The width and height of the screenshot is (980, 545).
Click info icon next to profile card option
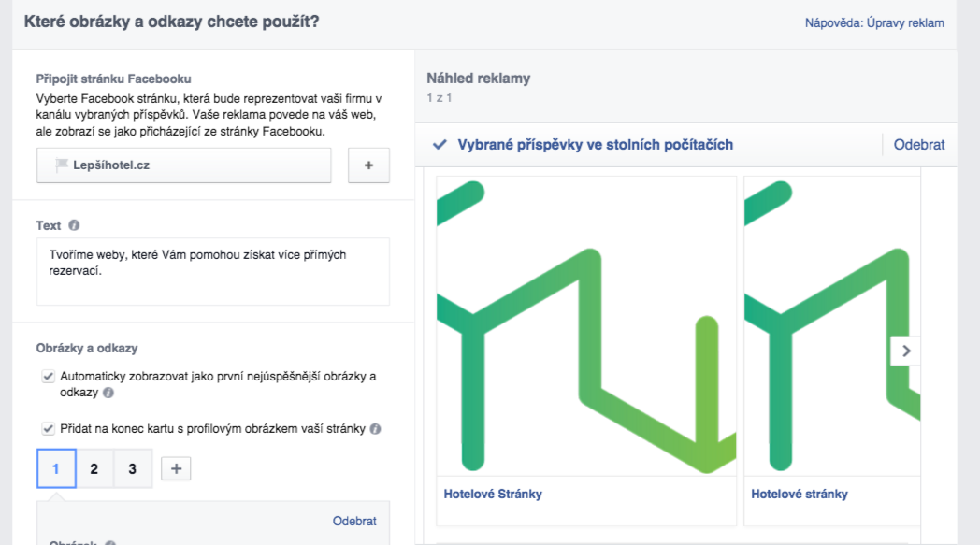(375, 429)
